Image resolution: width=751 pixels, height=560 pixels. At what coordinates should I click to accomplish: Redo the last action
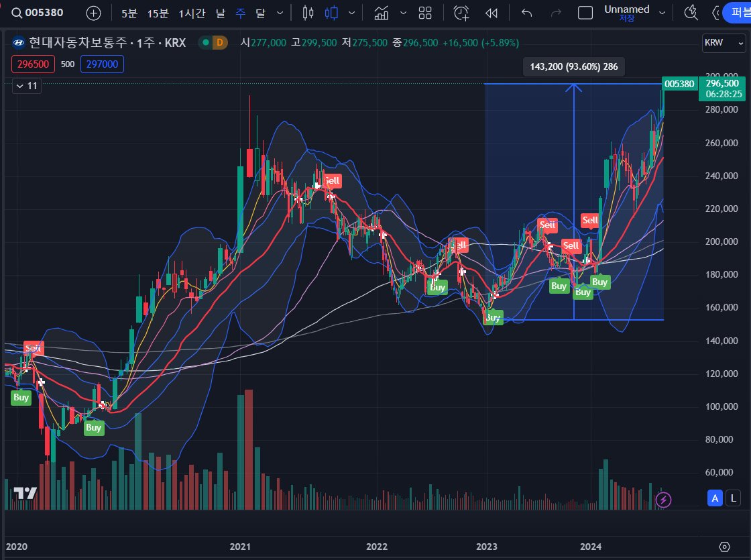click(x=556, y=13)
